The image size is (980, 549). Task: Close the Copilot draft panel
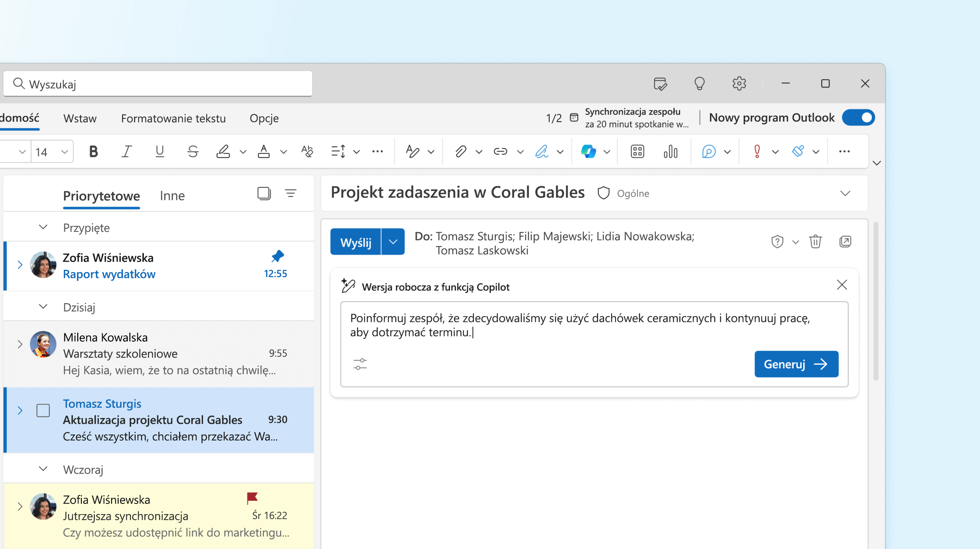[842, 285]
